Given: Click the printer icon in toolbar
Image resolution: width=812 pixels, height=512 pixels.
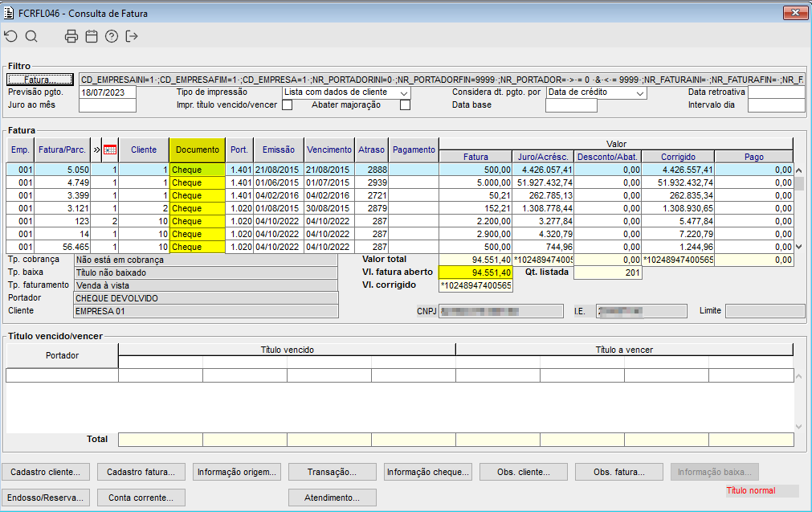Looking at the screenshot, I should tap(71, 36).
